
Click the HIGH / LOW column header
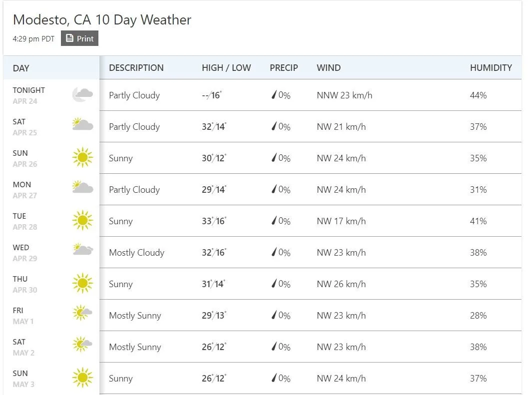(226, 68)
